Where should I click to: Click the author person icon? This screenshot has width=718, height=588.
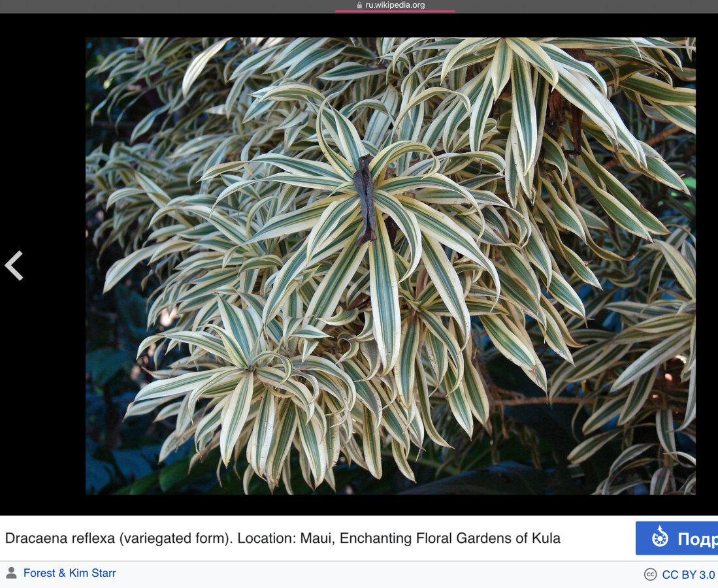point(12,573)
